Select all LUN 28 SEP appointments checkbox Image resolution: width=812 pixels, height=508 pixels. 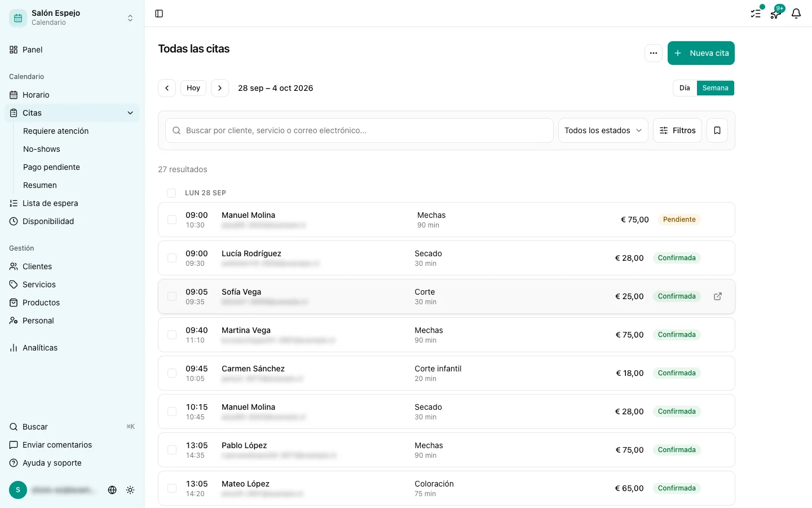coord(171,193)
